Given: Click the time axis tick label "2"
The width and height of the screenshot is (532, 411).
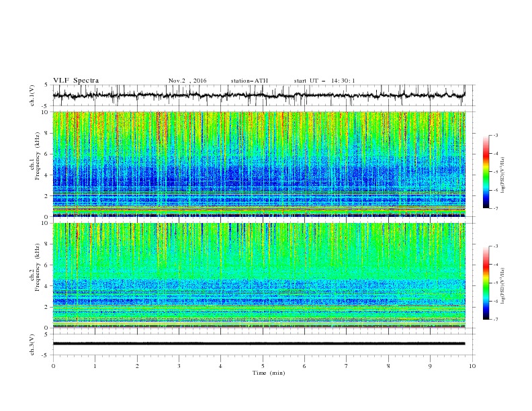Looking at the screenshot, I should (137, 366).
